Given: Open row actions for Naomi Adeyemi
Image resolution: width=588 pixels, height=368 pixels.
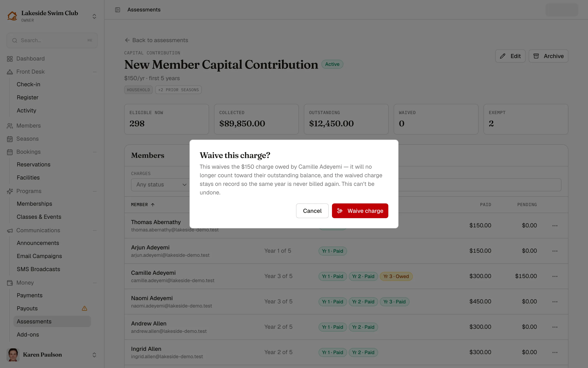Looking at the screenshot, I should 555,302.
